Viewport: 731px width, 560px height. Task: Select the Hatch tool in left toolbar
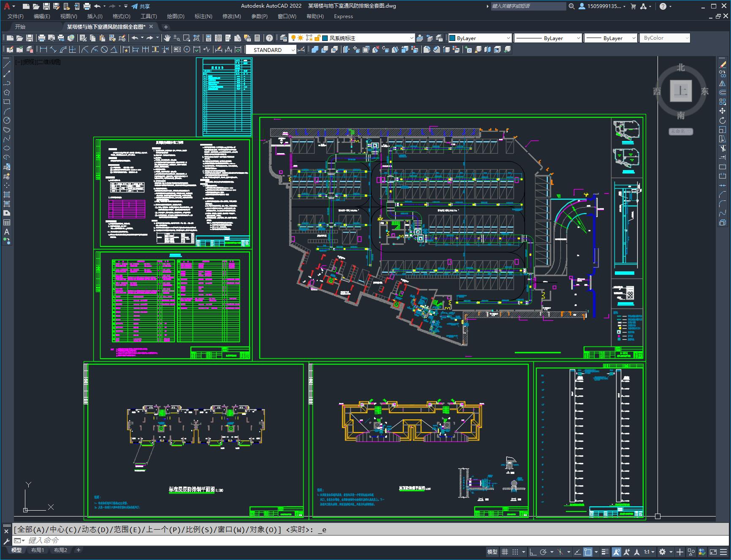7,195
